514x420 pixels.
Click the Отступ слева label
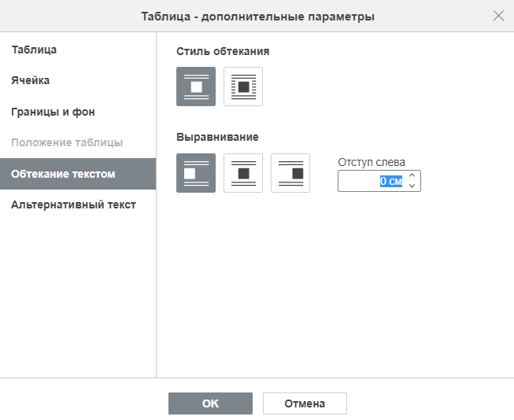point(372,162)
